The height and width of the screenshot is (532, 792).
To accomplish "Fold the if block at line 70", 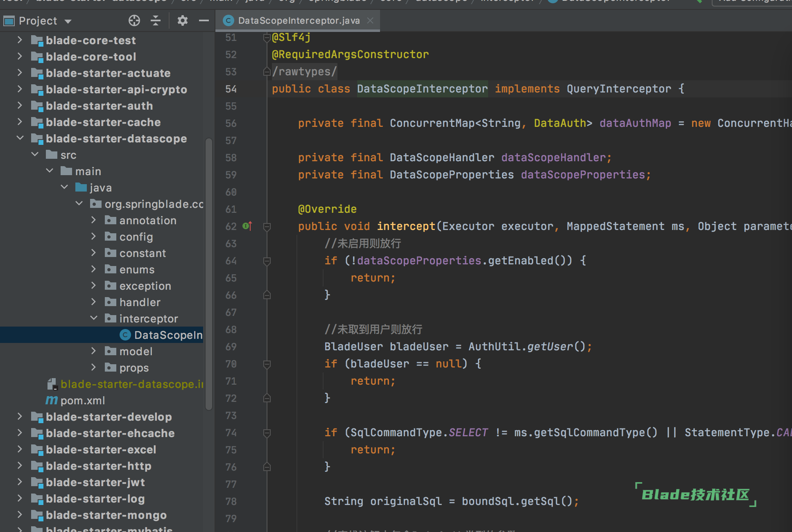I will tap(267, 364).
